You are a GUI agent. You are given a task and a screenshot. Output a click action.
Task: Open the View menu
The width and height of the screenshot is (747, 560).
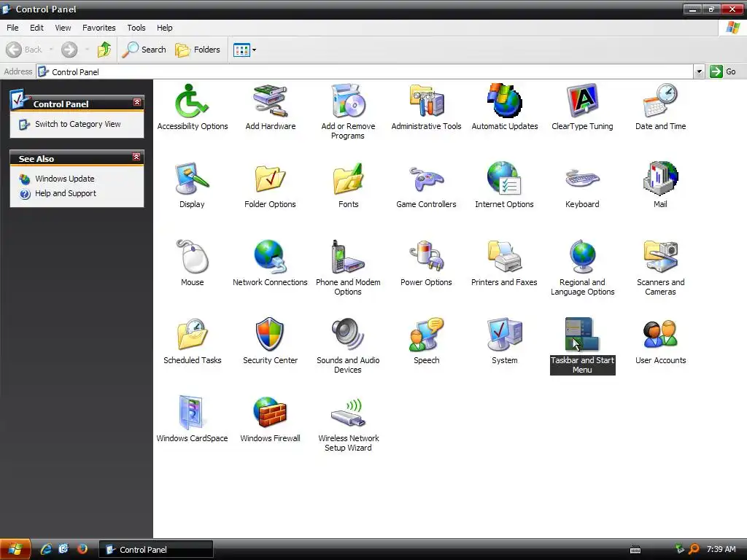pyautogui.click(x=63, y=28)
